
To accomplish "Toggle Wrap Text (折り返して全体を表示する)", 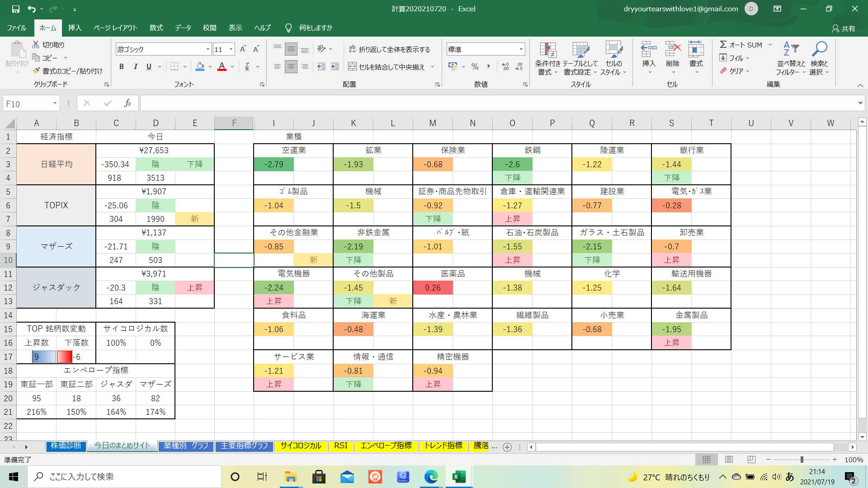I will [389, 49].
